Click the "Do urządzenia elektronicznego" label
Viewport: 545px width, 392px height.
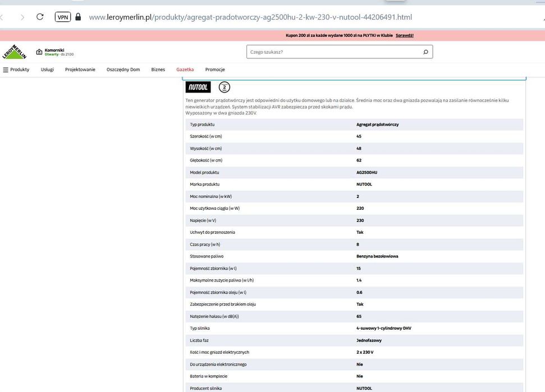tap(218, 364)
